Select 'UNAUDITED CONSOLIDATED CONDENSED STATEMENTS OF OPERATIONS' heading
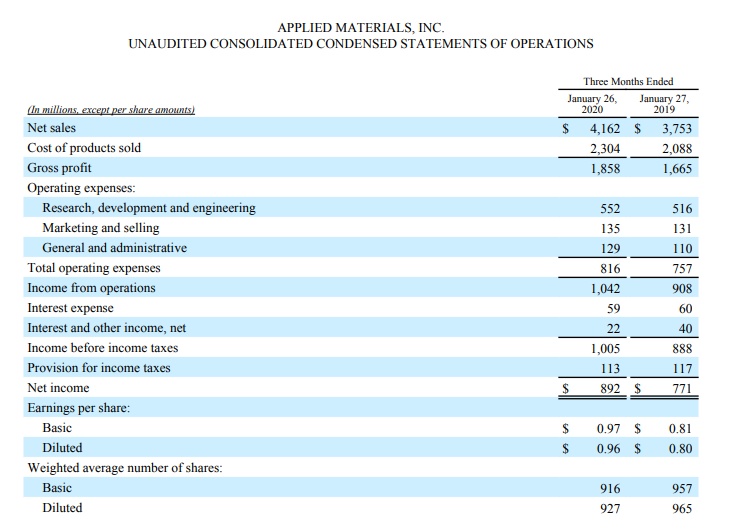 tap(360, 44)
